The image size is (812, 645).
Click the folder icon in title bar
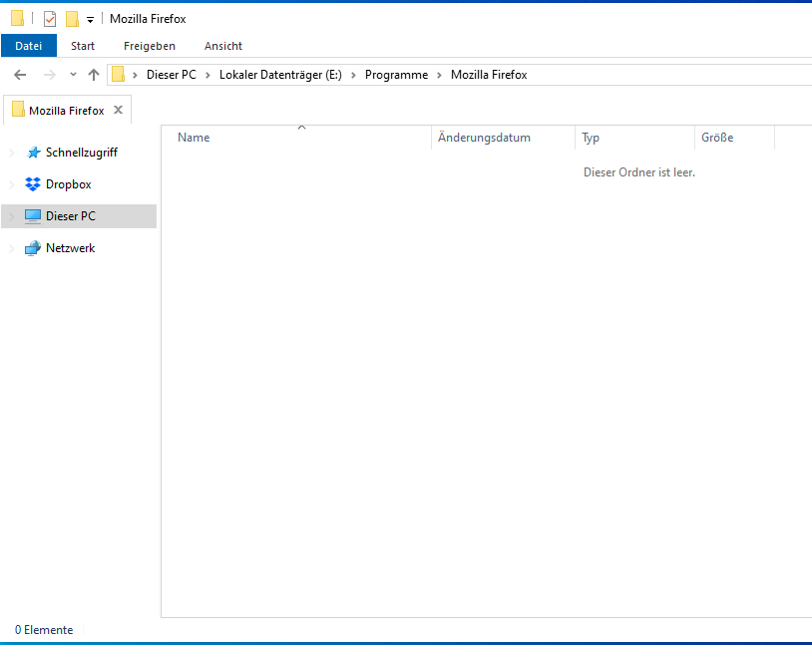point(17,18)
